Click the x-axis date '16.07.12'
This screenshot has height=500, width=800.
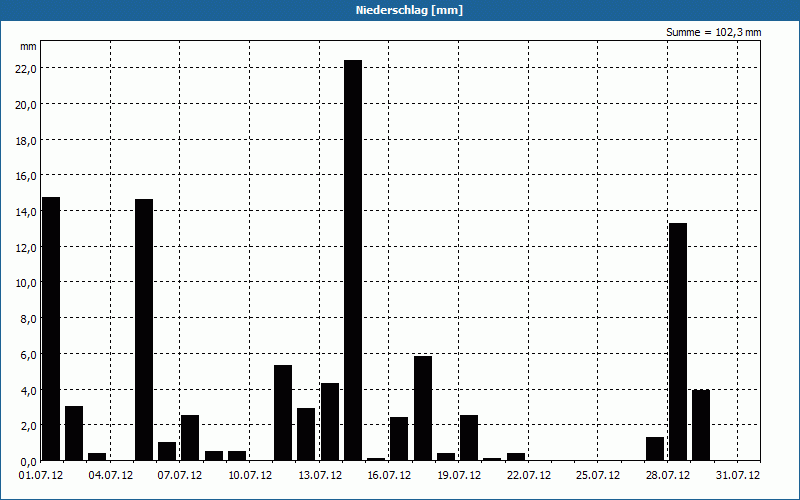pyautogui.click(x=389, y=476)
